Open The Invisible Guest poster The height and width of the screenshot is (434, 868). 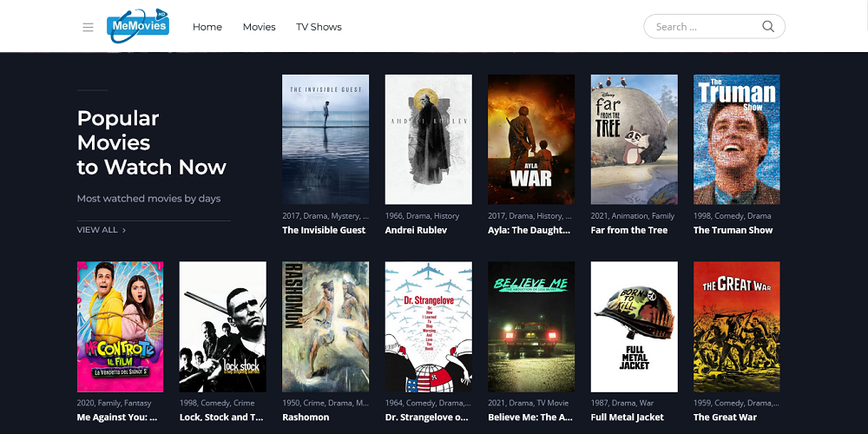coord(325,140)
